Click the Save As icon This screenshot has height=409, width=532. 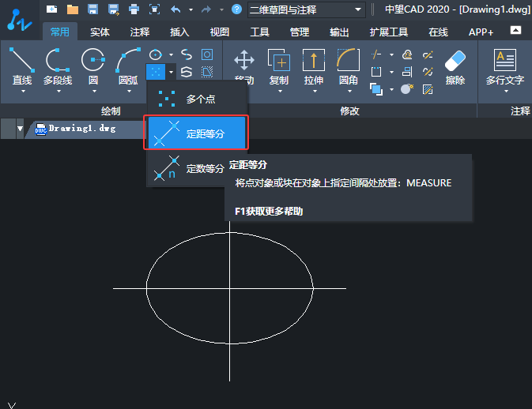pos(113,9)
